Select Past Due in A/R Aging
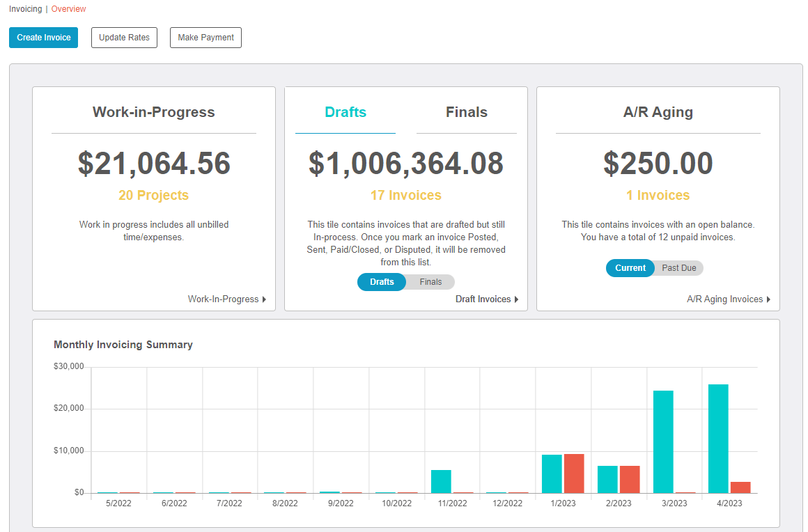The image size is (808, 532). coord(678,267)
